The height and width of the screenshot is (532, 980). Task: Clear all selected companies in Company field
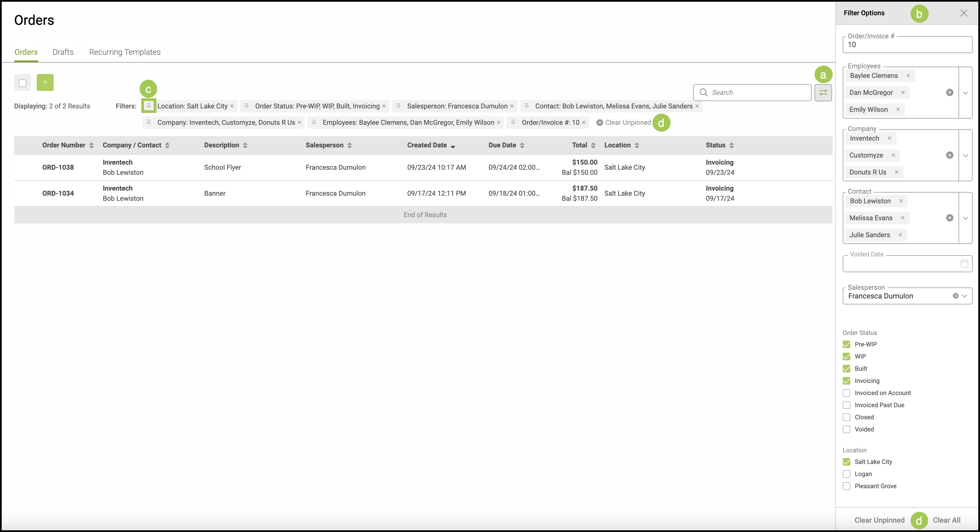click(x=949, y=155)
